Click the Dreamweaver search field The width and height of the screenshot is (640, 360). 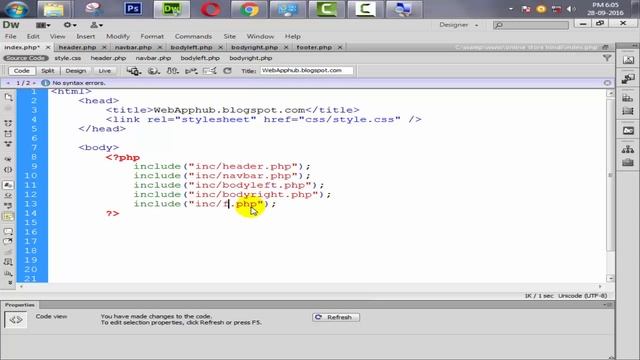tap(531, 25)
